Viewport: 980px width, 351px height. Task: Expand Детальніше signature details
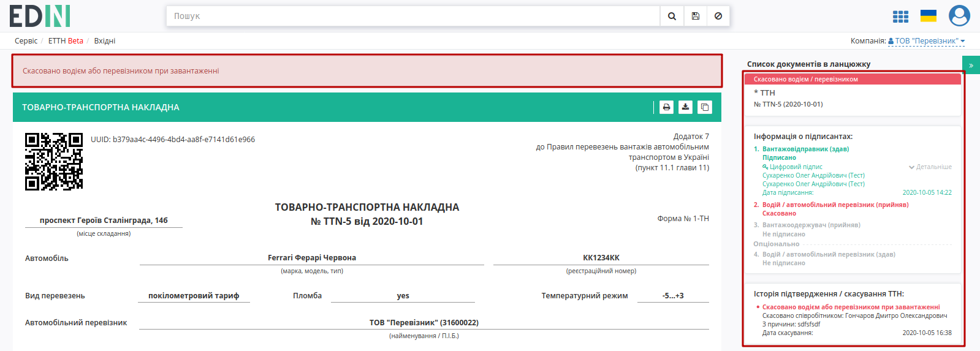930,167
